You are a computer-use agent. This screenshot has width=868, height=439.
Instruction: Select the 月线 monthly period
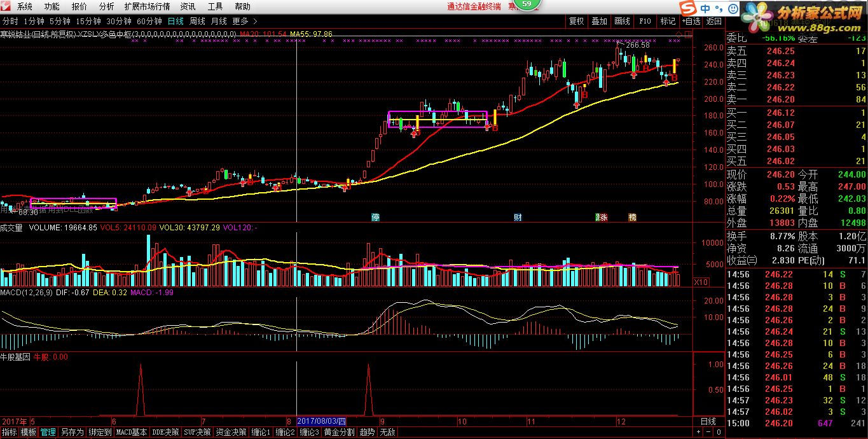(219, 21)
